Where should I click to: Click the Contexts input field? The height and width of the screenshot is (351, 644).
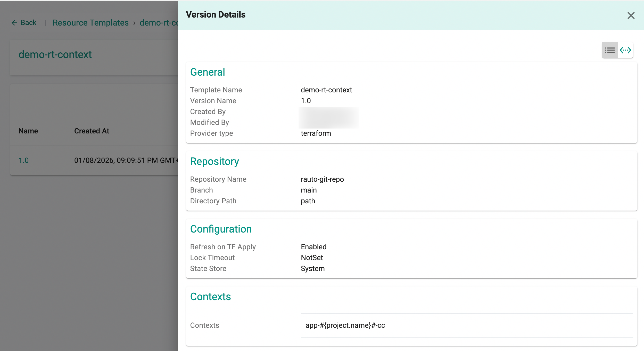(x=467, y=325)
